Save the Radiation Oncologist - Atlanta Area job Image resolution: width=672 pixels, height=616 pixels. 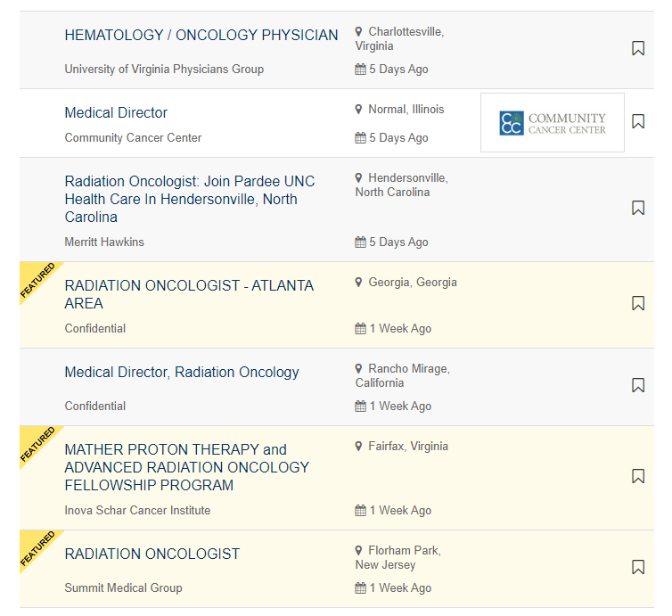pyautogui.click(x=638, y=303)
